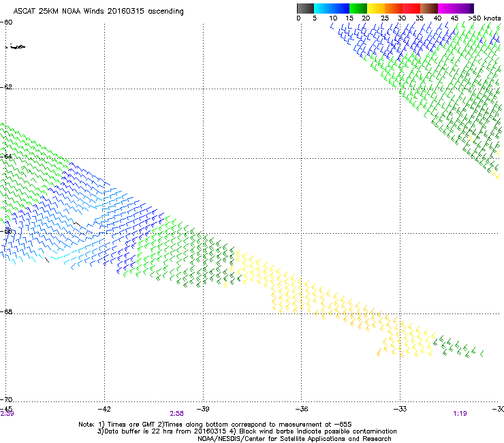This screenshot has height=443, width=504.
Task: Click the '25' legend scale label
Action: coord(385,18)
